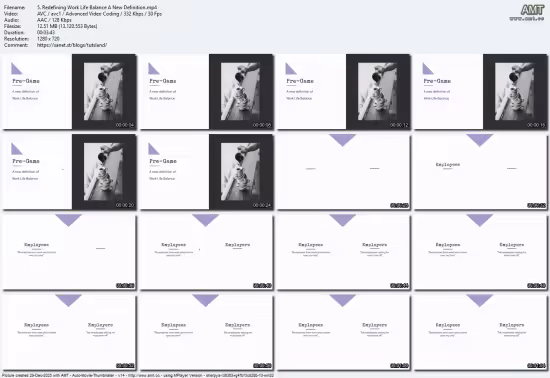The height and width of the screenshot is (378, 550).
Task: Click the duration value '00:03:43'
Action: (46, 33)
